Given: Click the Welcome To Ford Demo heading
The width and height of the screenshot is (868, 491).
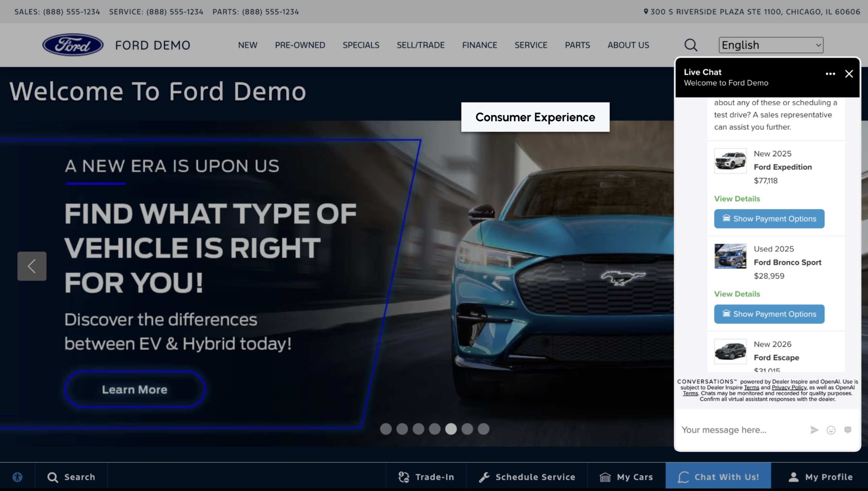Looking at the screenshot, I should (158, 92).
